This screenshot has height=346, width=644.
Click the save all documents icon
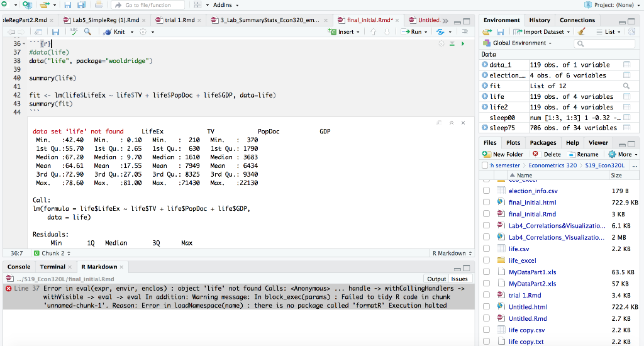pyautogui.click(x=81, y=5)
